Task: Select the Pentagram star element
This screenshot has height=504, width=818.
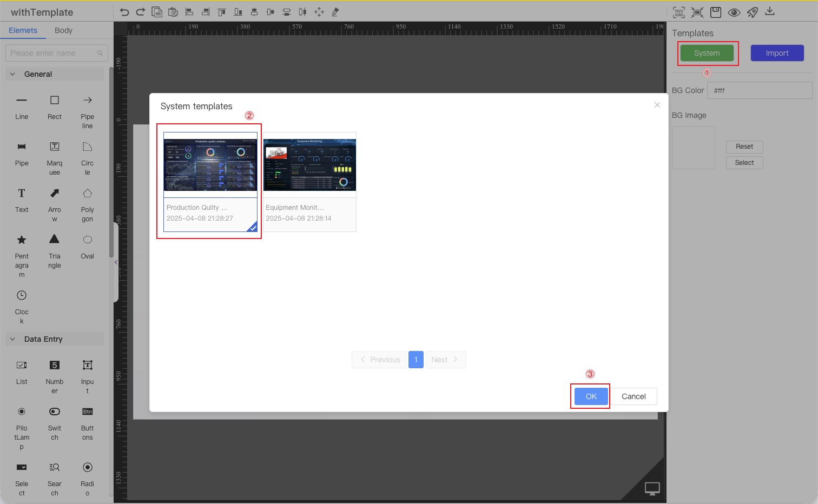Action: 22,240
